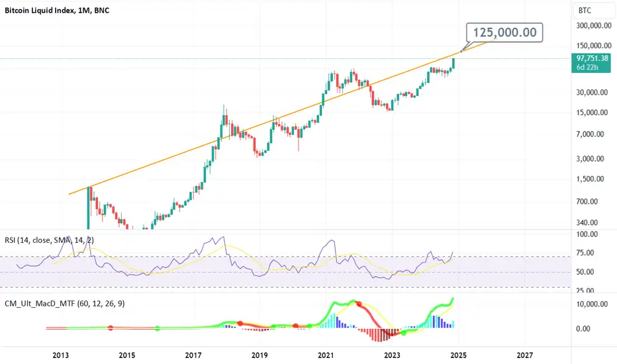617x364 pixels.
Task: Click the MACD 10,000.00 scale label
Action: [x=592, y=304]
